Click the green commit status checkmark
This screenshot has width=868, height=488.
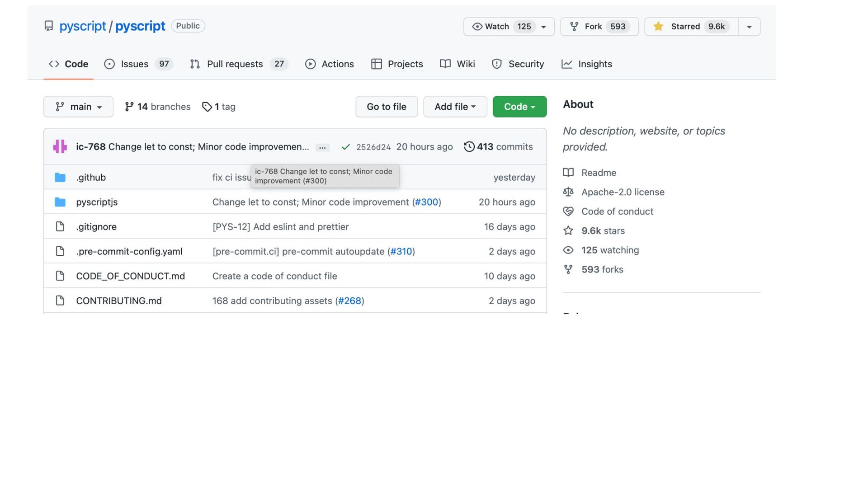click(346, 147)
